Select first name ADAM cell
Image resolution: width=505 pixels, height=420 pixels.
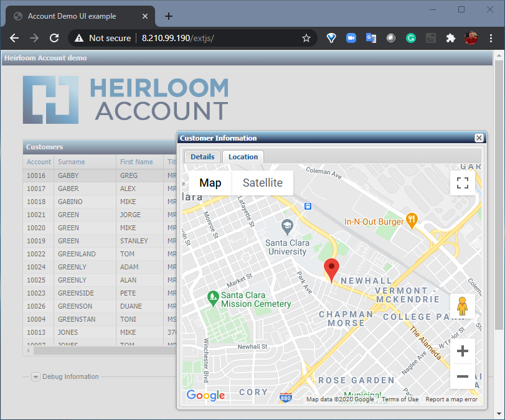pyautogui.click(x=139, y=267)
